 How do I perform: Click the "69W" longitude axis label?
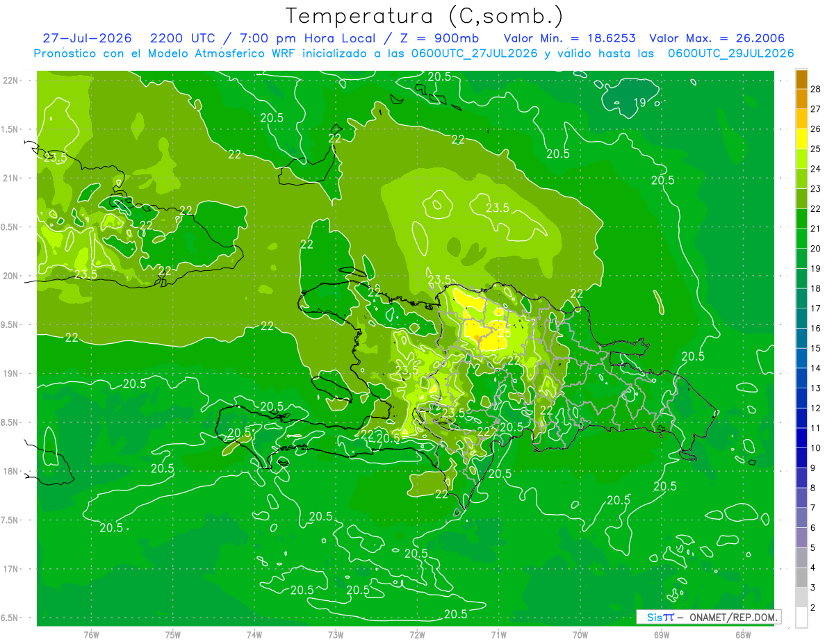661,635
